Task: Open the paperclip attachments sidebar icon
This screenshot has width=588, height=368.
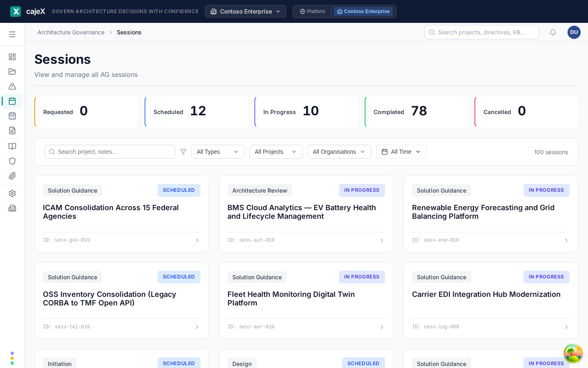Action: point(12,176)
